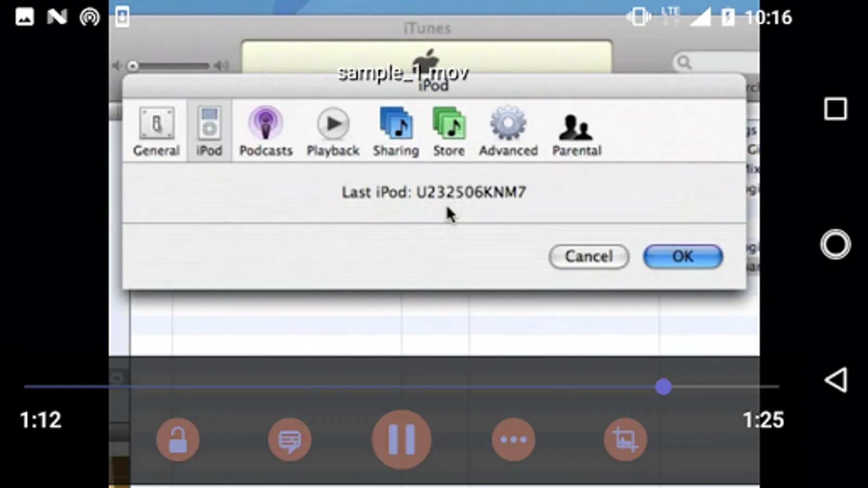868x488 pixels.
Task: Click the speaker icon left of iTunes volume slider
Action: coord(116,66)
